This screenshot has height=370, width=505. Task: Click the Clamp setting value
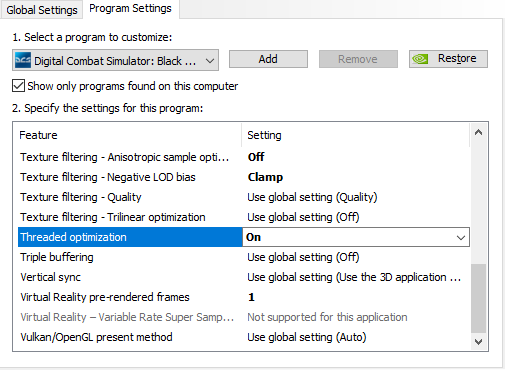(x=265, y=177)
